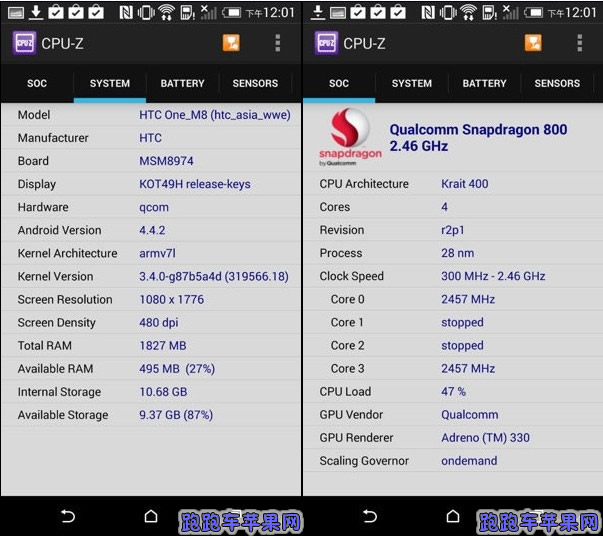Tap the download status icon in right status bar
603x536 pixels.
point(318,12)
